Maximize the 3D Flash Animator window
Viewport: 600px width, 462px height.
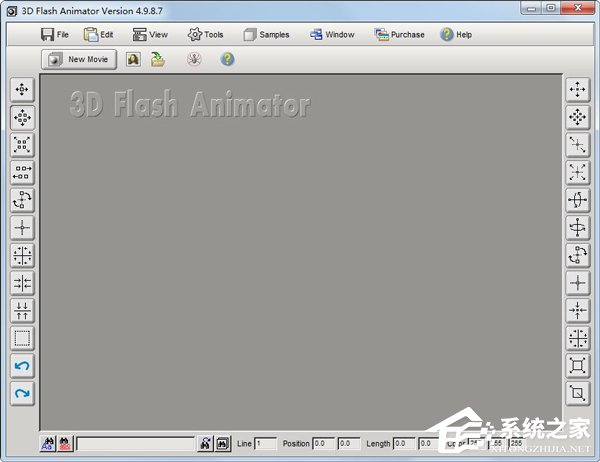coord(551,8)
